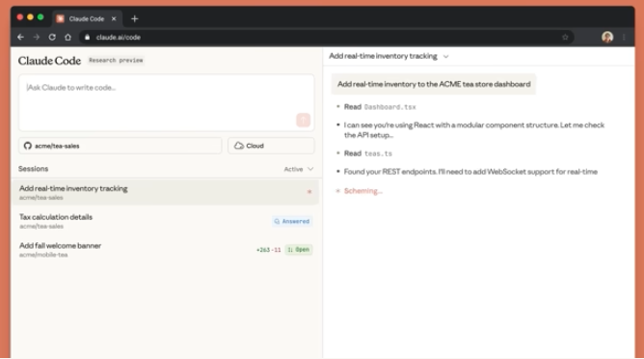This screenshot has height=359, width=644.
Task: Click the browser forward arrow
Action: click(36, 37)
